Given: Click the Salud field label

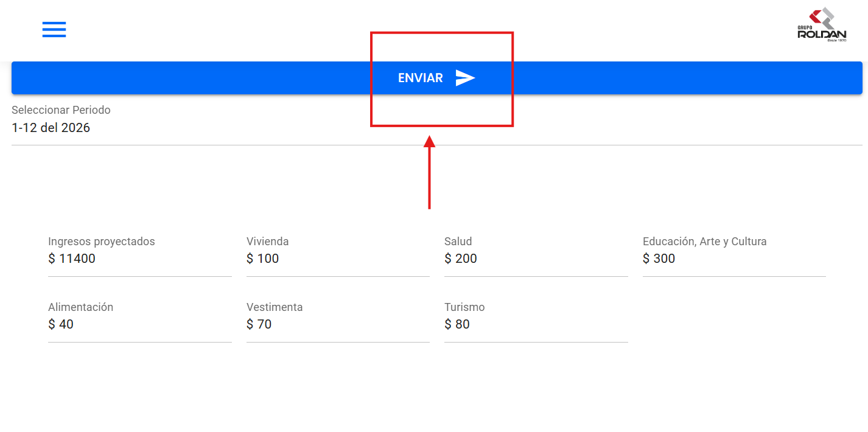Looking at the screenshot, I should pos(458,242).
